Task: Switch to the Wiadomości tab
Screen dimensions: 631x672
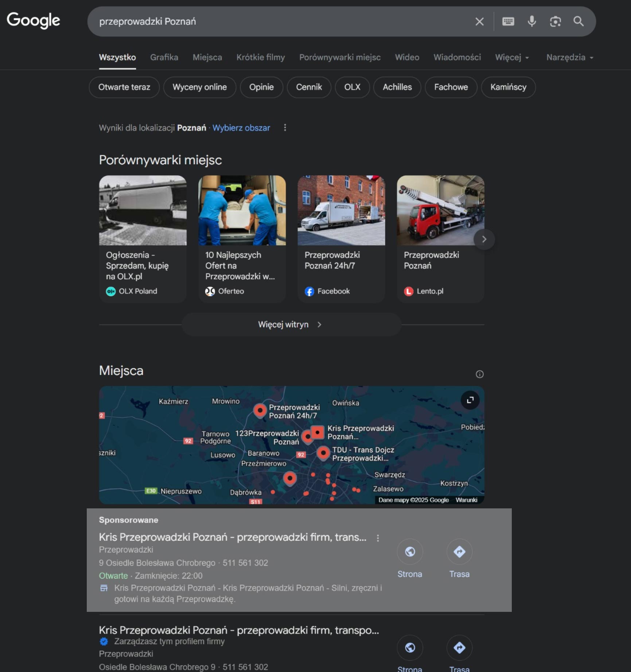Action: tap(457, 57)
